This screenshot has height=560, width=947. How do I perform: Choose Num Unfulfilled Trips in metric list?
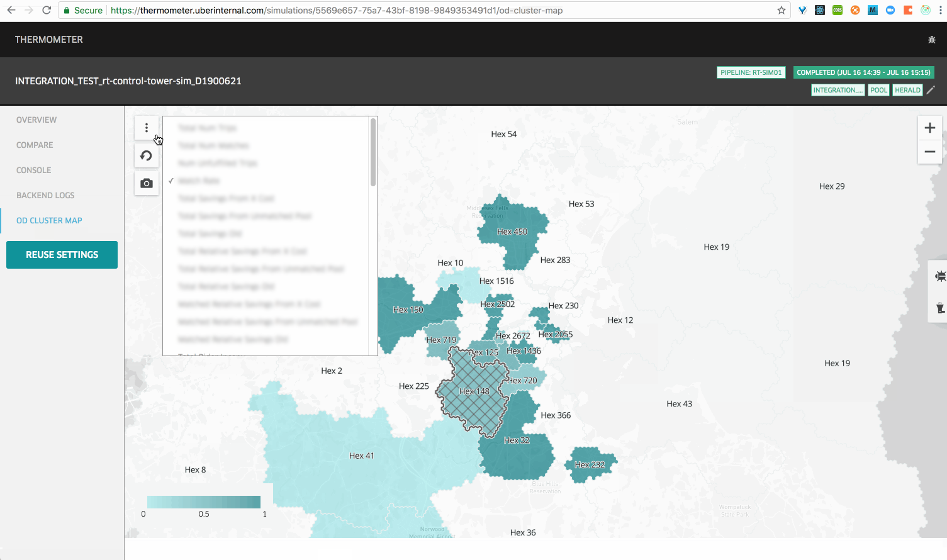coord(218,164)
